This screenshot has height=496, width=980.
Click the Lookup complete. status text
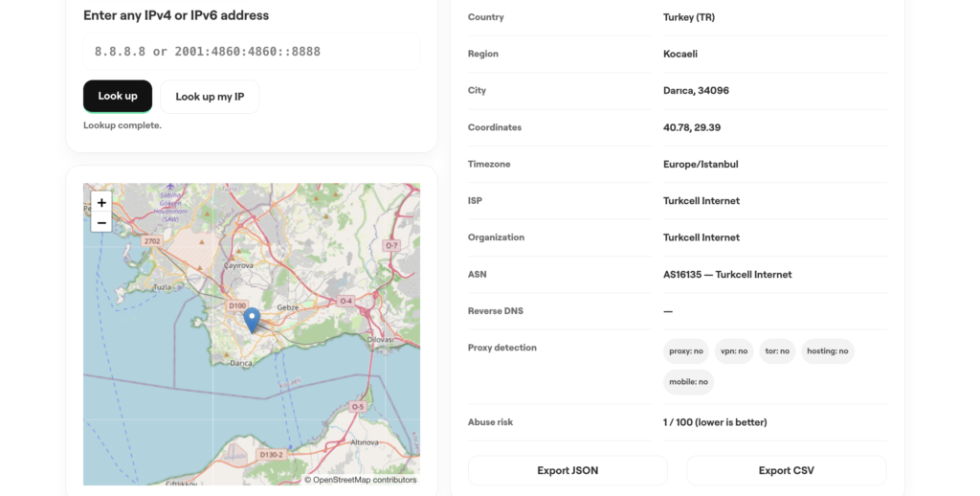click(x=122, y=125)
